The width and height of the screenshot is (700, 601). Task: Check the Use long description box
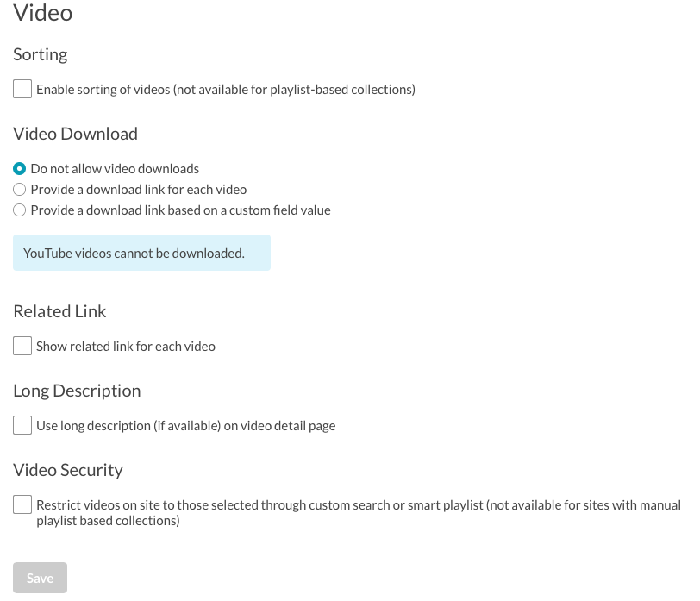tap(22, 425)
